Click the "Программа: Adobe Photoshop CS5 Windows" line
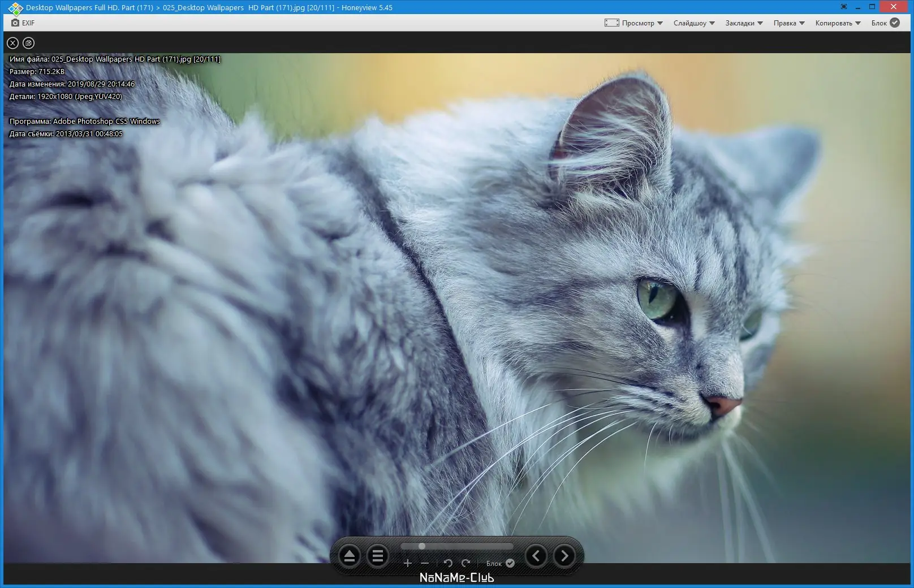This screenshot has width=914, height=588. (85, 122)
